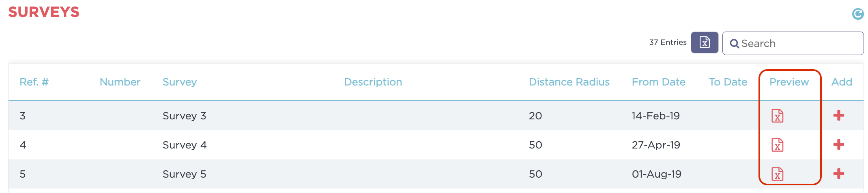Add Survey 3 using the plus icon
Image resolution: width=868 pixels, height=193 pixels.
click(x=838, y=116)
